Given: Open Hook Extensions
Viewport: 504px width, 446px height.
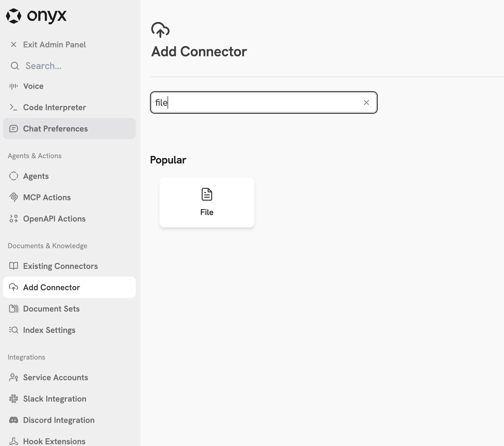Looking at the screenshot, I should tap(54, 441).
